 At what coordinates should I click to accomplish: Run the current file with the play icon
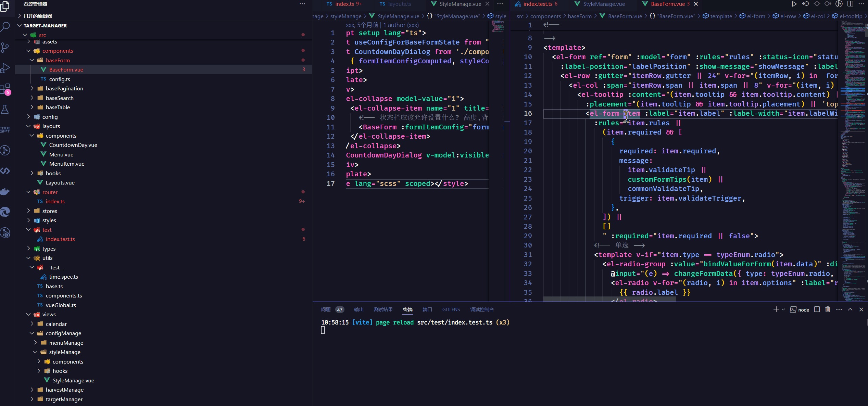[x=794, y=4]
